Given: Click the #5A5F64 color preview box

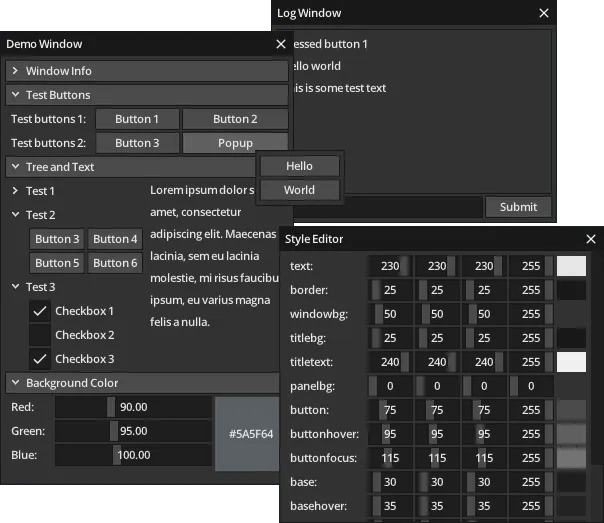Looking at the screenshot, I should [247, 434].
